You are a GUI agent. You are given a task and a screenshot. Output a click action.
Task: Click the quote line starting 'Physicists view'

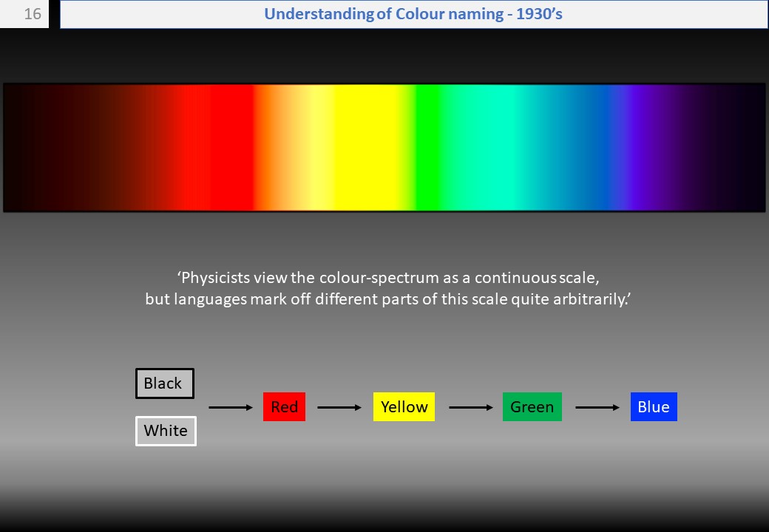pyautogui.click(x=388, y=278)
